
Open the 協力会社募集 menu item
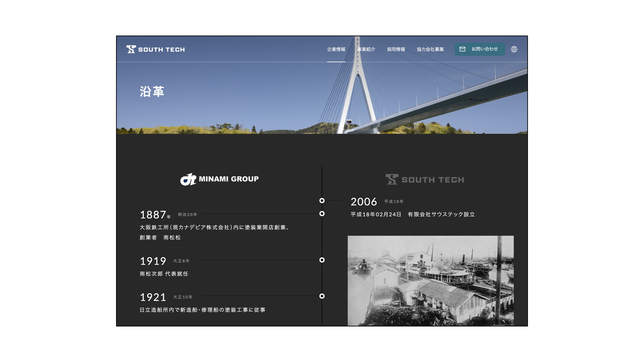pyautogui.click(x=430, y=49)
